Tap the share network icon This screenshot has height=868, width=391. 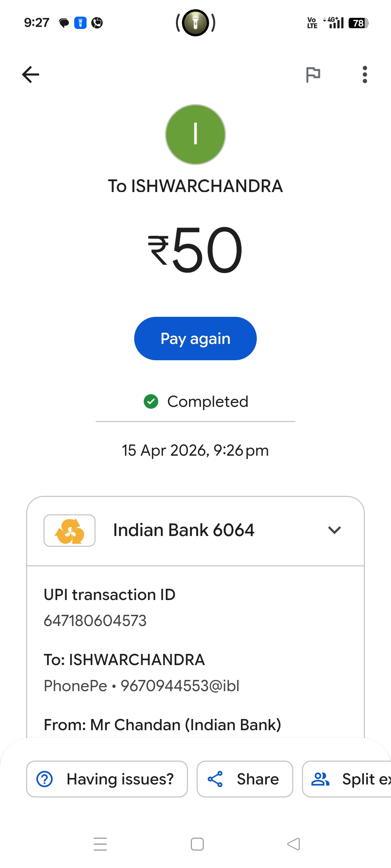pyautogui.click(x=215, y=779)
